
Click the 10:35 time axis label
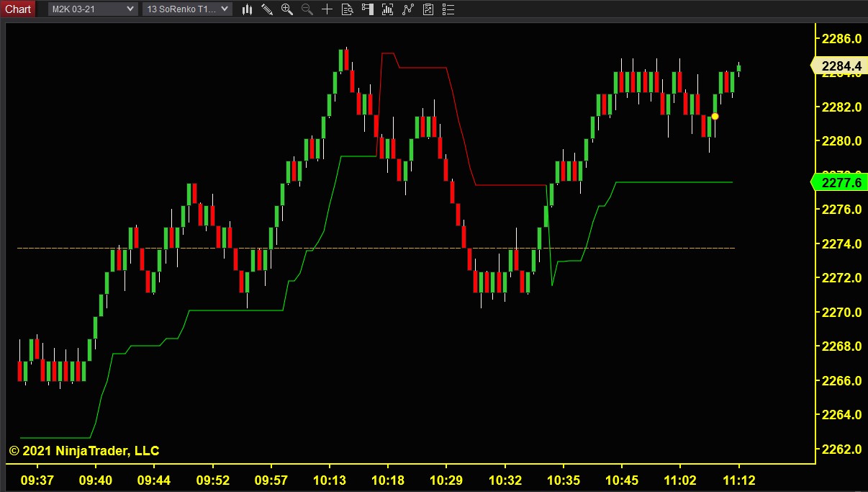click(562, 480)
